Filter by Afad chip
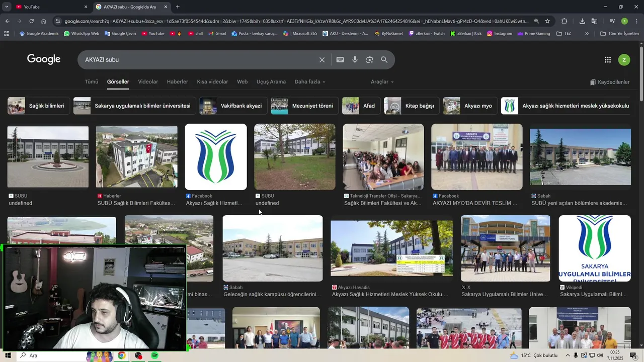644x362 pixels. click(x=361, y=106)
